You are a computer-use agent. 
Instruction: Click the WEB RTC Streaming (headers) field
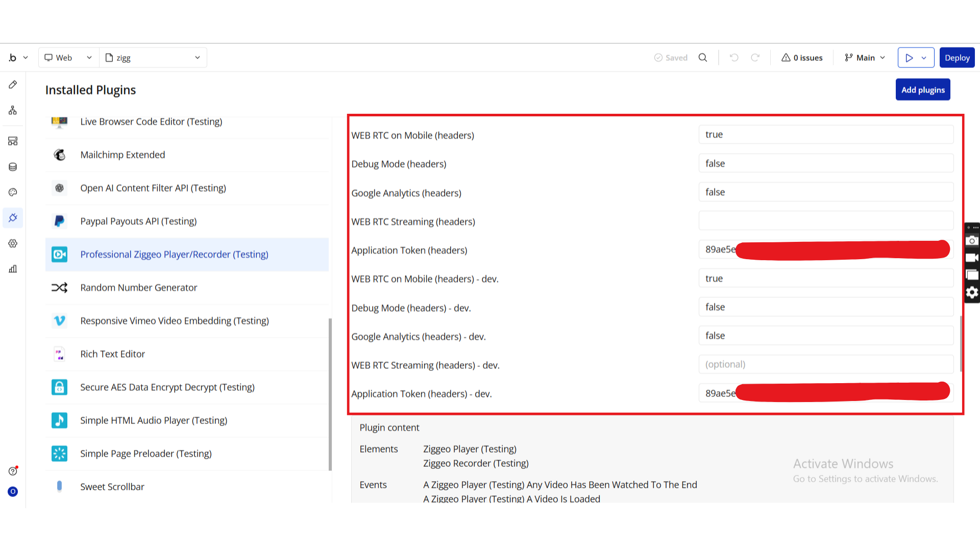(825, 221)
